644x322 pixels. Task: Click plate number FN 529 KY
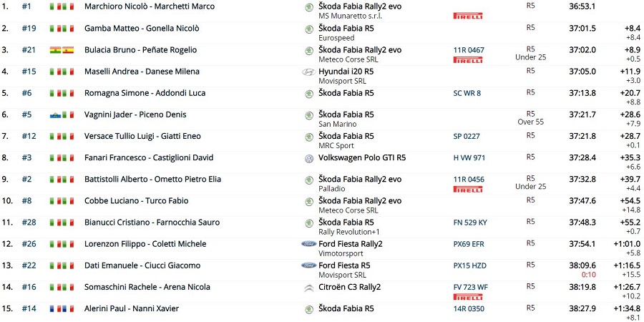tap(469, 223)
